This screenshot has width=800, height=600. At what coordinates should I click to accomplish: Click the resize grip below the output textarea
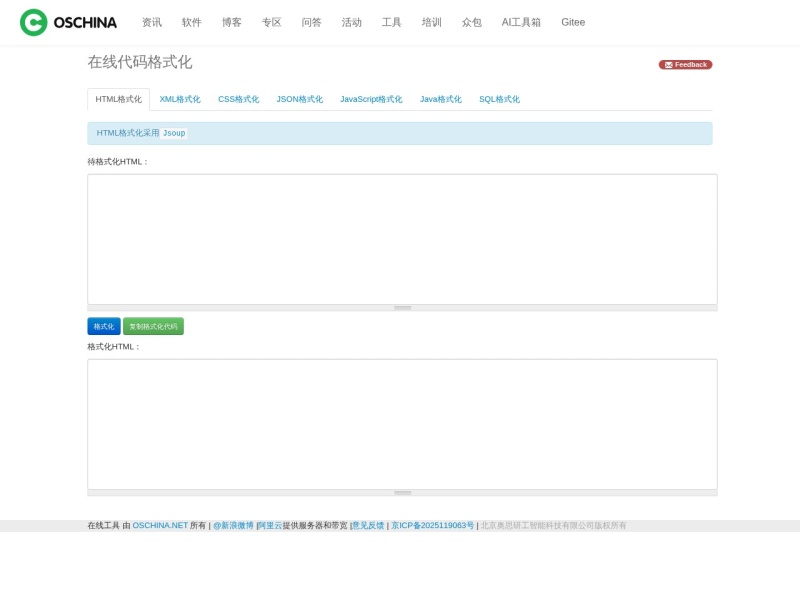coord(402,493)
